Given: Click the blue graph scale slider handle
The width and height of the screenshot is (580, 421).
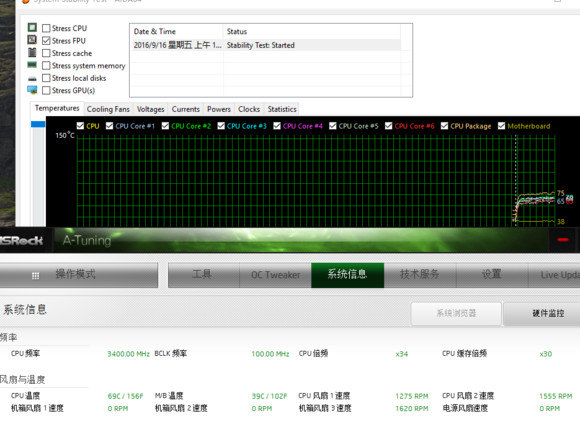Looking at the screenshot, I should pyautogui.click(x=38, y=124).
